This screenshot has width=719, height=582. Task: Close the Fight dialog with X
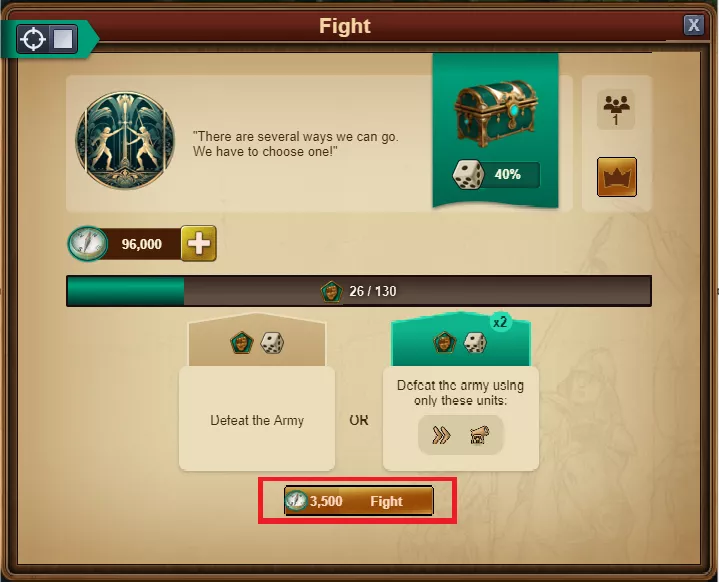click(x=693, y=25)
